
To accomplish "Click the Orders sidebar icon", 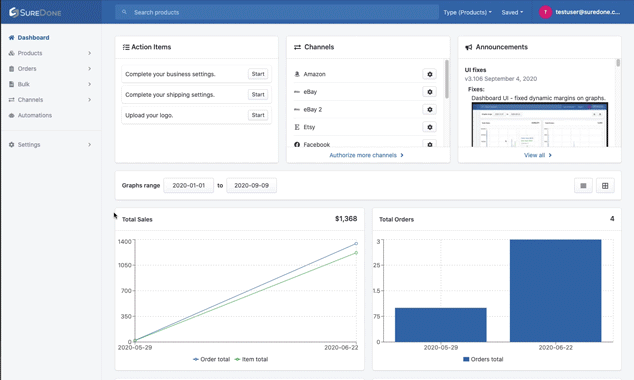I will pos(11,69).
